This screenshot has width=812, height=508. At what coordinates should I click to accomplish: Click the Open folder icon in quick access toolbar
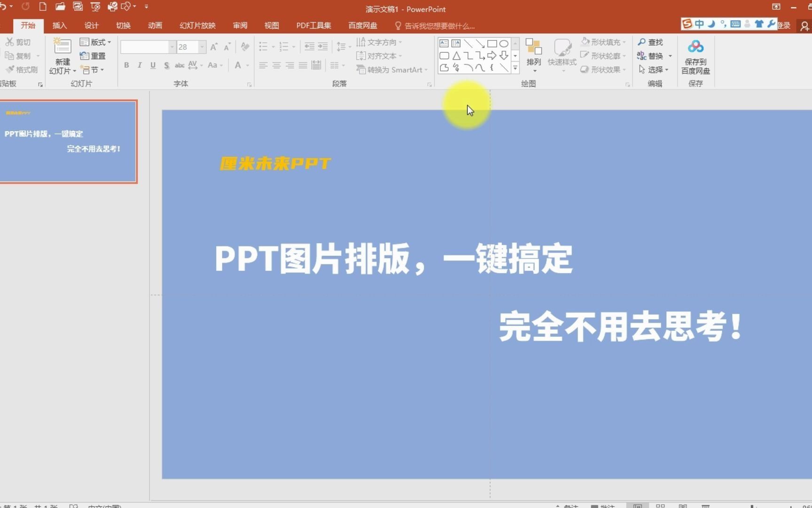[60, 7]
